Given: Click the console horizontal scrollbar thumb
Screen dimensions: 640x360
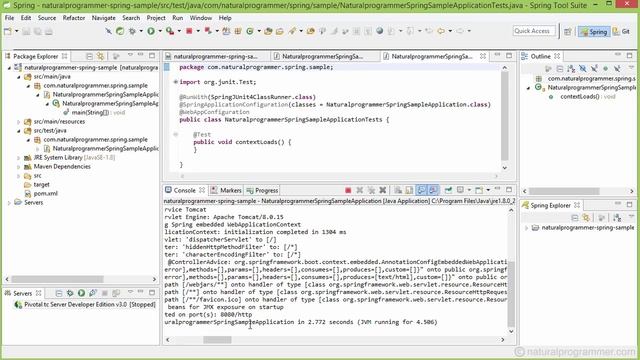Looking at the screenshot, I should tap(217, 340).
